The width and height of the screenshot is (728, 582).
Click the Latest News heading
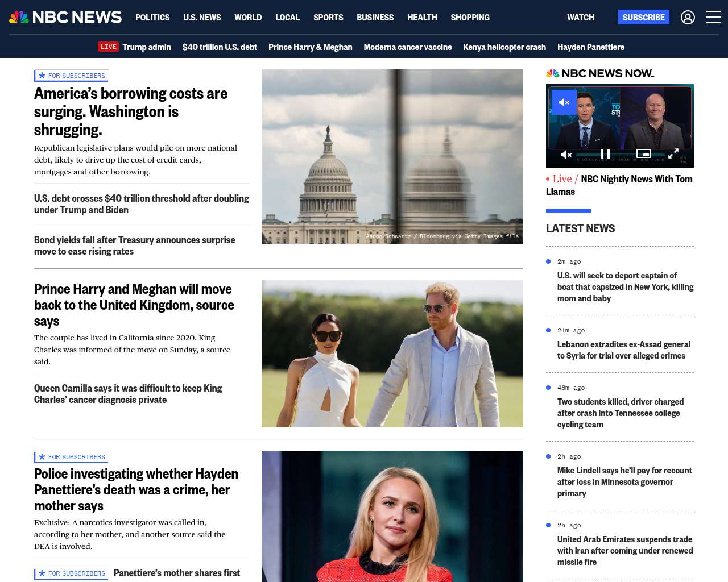click(x=580, y=228)
